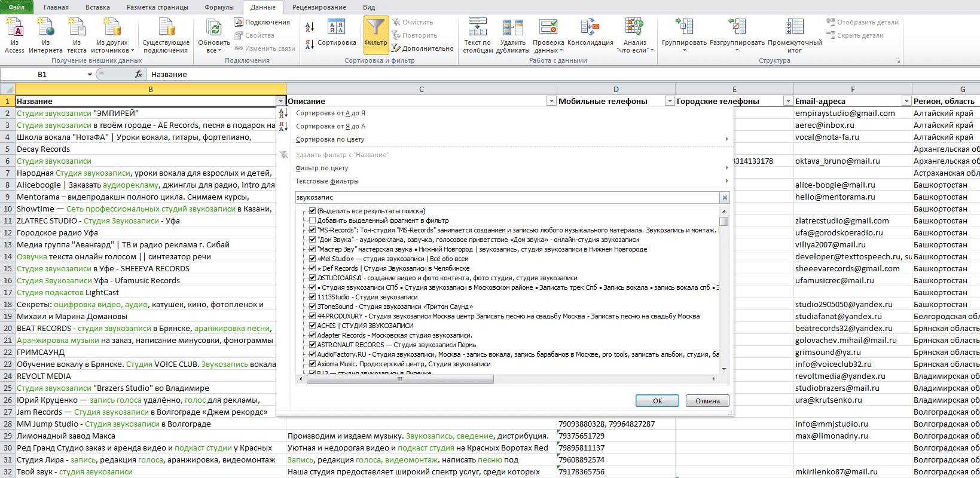Enable Добавить выделенный фрагмент в фильтр checkbox
This screenshot has width=980, height=478.
[x=312, y=220]
